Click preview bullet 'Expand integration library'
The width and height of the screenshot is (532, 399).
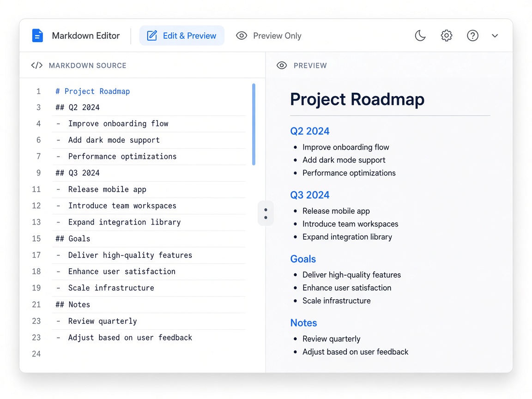pos(347,237)
